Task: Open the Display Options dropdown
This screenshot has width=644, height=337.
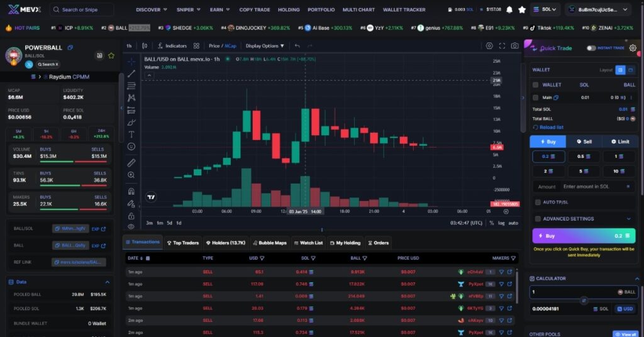Action: pos(265,46)
